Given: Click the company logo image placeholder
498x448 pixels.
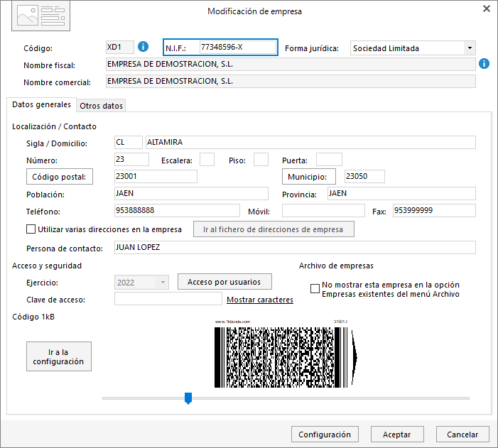Looking at the screenshot, I should point(40,16).
